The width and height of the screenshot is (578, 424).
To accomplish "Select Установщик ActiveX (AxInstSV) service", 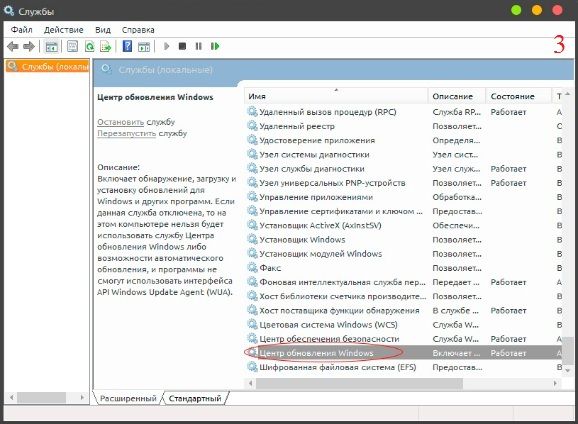I will pyautogui.click(x=404, y=225).
